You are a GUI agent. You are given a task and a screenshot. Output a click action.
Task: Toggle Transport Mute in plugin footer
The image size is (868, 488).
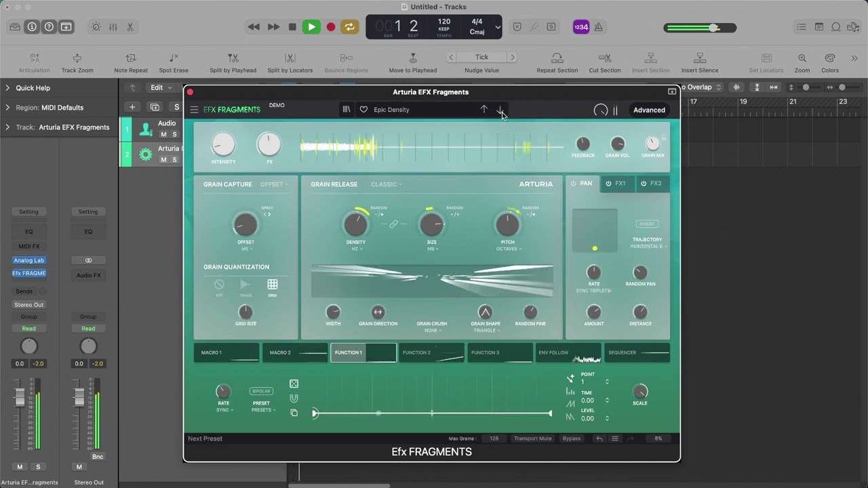point(533,439)
